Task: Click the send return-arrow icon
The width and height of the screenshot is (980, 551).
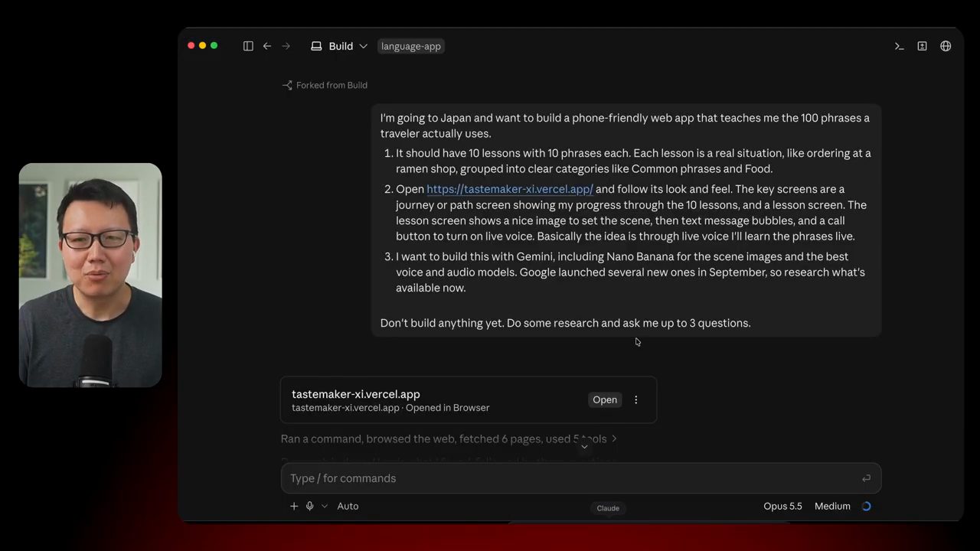Action: 866,478
